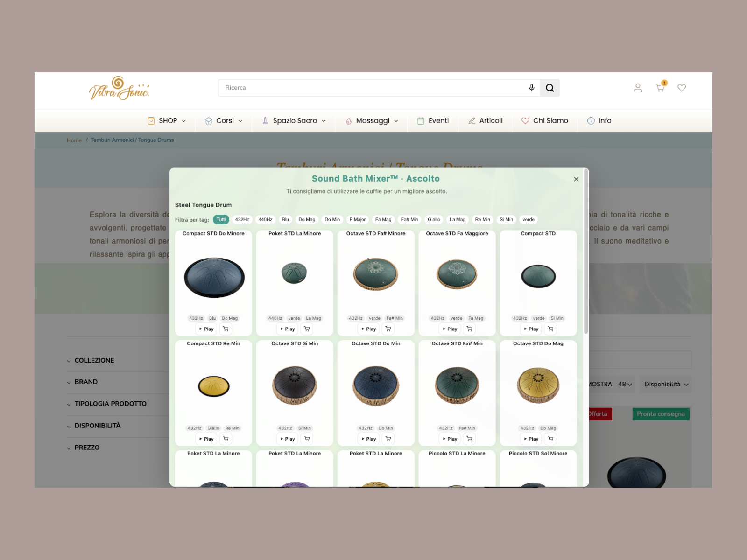Filter drums by Re Min tag
Image resolution: width=747 pixels, height=560 pixels.
click(482, 219)
